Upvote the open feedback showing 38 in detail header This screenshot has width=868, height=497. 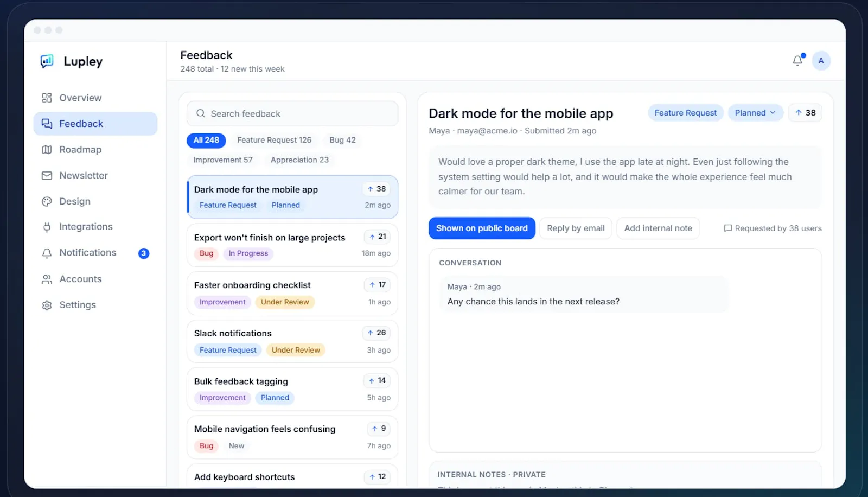(x=805, y=113)
